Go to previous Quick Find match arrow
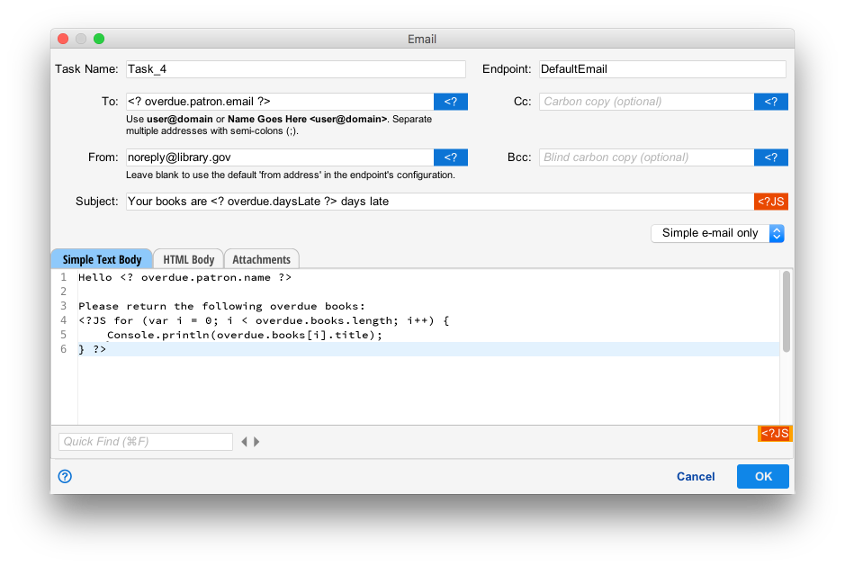 [244, 442]
